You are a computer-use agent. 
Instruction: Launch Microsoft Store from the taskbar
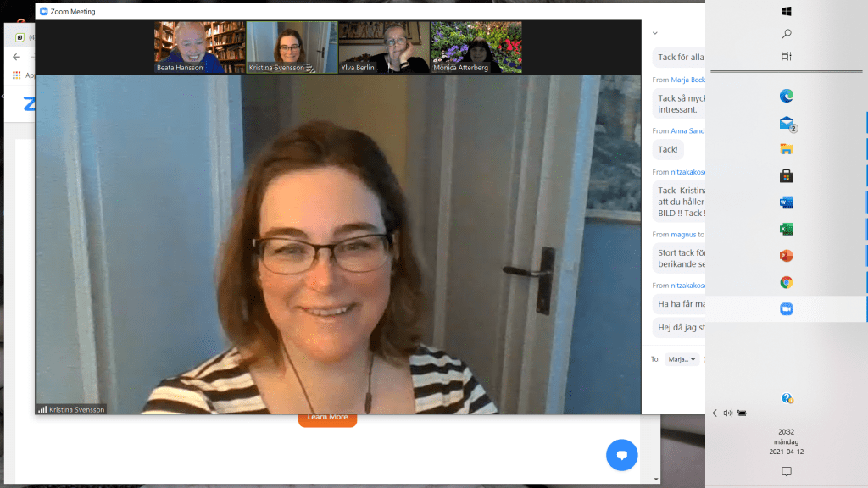(786, 176)
